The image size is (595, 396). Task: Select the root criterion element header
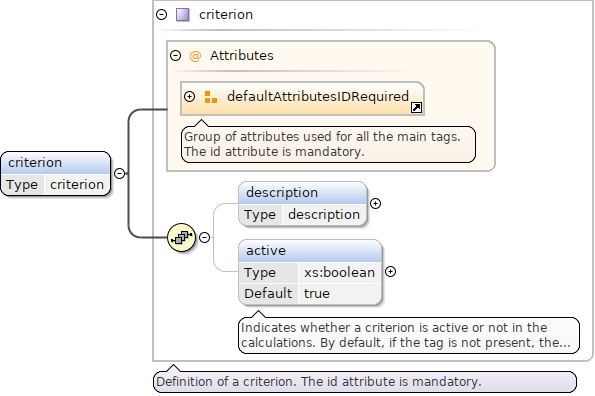[55, 163]
